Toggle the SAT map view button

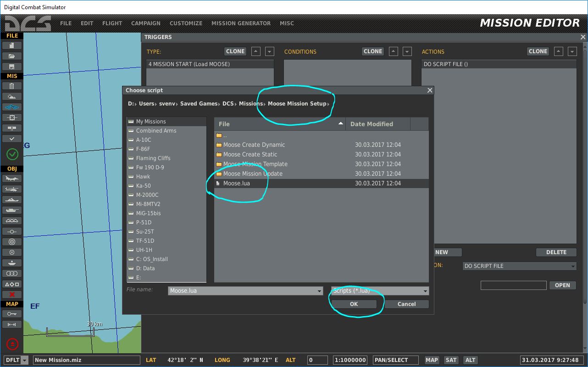[x=451, y=360]
